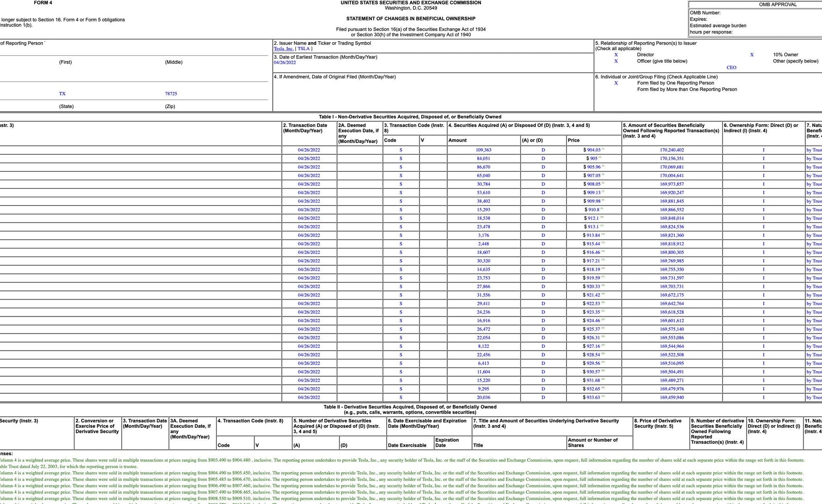Click the owned amount 169,553,086
822x504 pixels.
(x=672, y=338)
